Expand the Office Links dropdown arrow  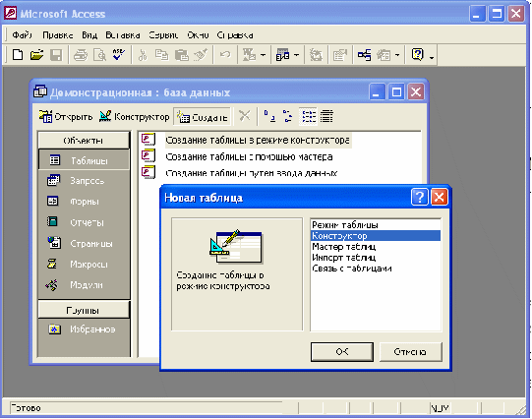(x=264, y=55)
